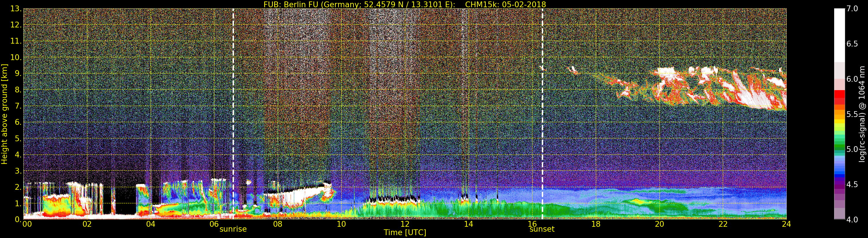Click the 'Time [UTC]' axis label
The height and width of the screenshot is (238, 868).
405,232
